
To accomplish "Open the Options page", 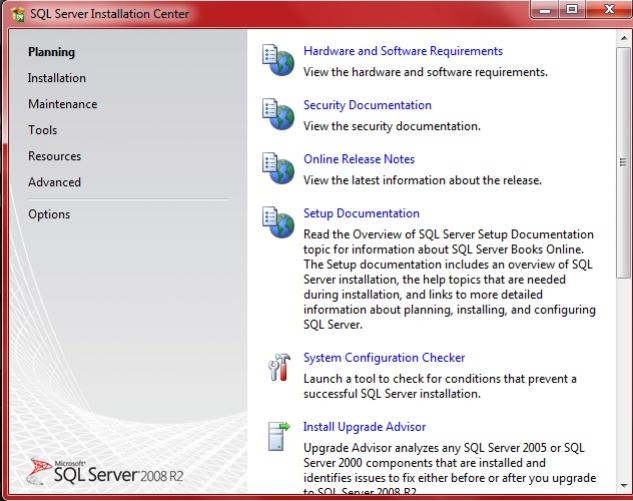I will [49, 214].
